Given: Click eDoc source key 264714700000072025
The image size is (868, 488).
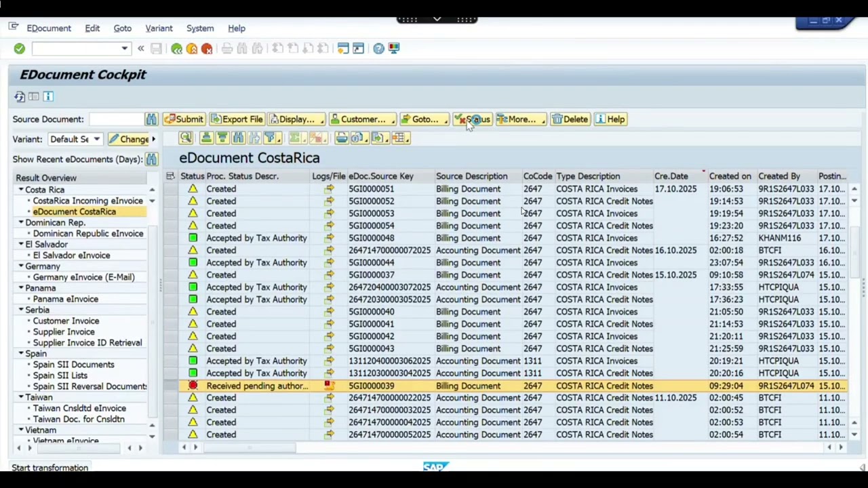Looking at the screenshot, I should [x=389, y=250].
